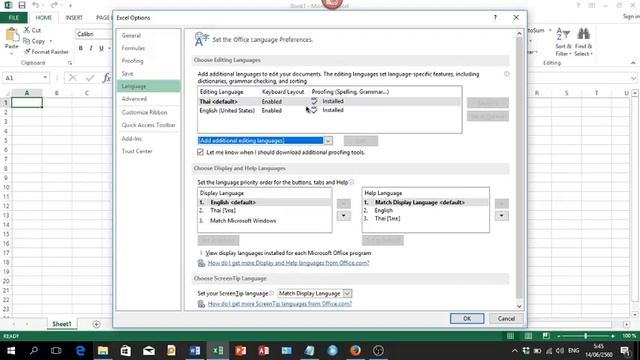Switch to Normal view icon in status bar
The image size is (640, 360).
pos(510,336)
